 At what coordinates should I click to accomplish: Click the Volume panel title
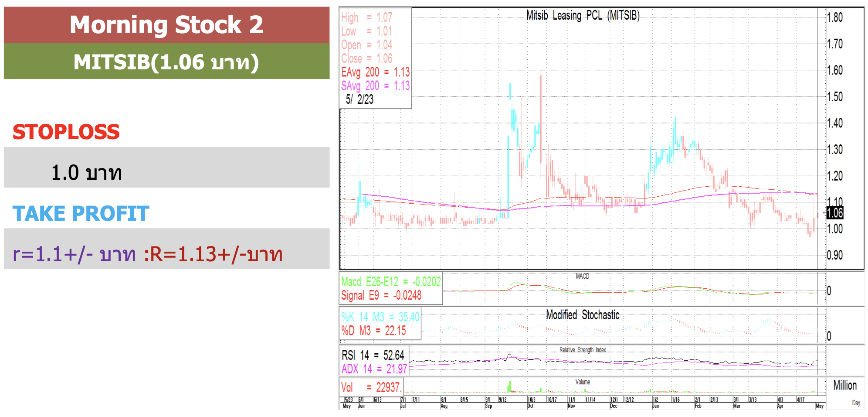click(583, 382)
